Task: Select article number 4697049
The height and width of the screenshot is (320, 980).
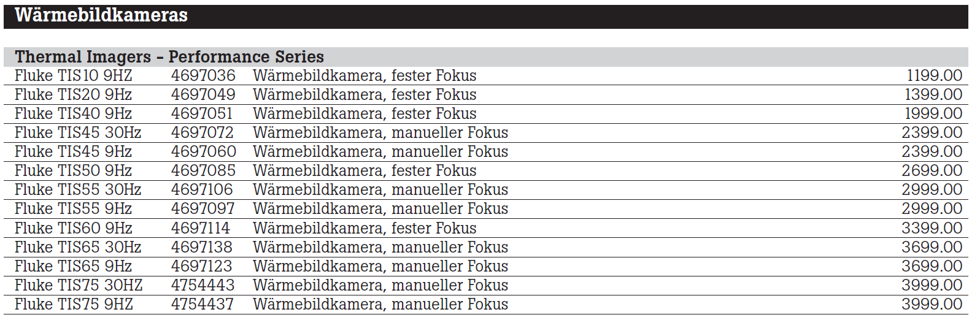Action: coord(203,95)
